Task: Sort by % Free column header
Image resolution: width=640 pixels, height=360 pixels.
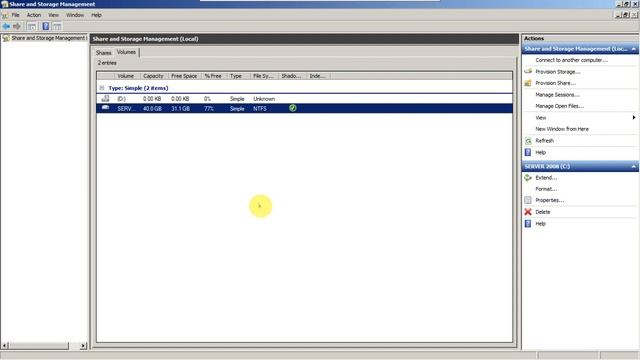Action: [214, 76]
